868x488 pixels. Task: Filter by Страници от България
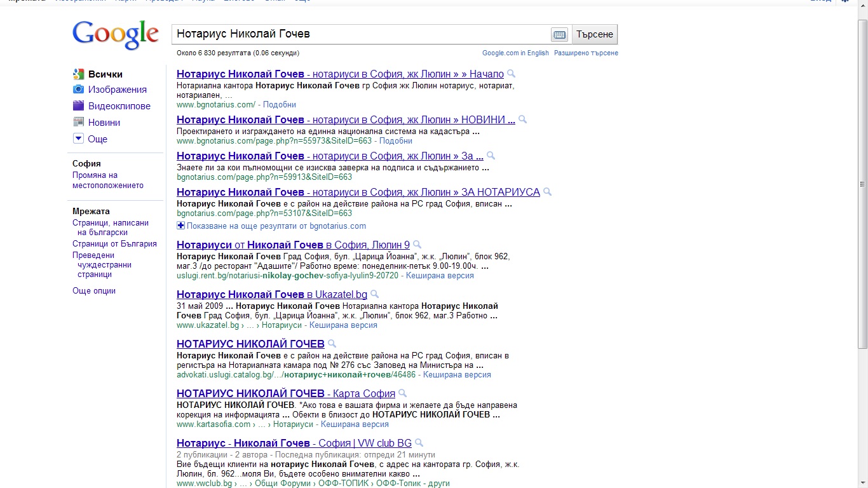click(114, 244)
